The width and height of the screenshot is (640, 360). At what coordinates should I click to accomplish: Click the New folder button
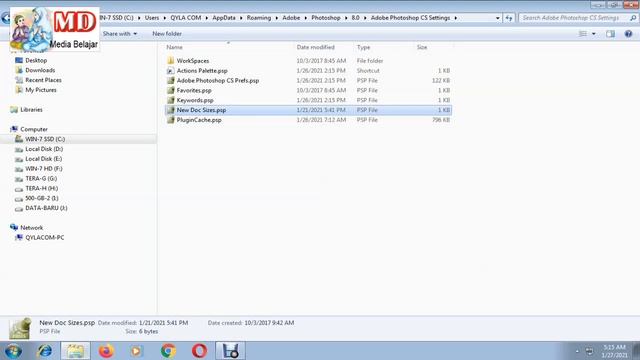(x=167, y=33)
